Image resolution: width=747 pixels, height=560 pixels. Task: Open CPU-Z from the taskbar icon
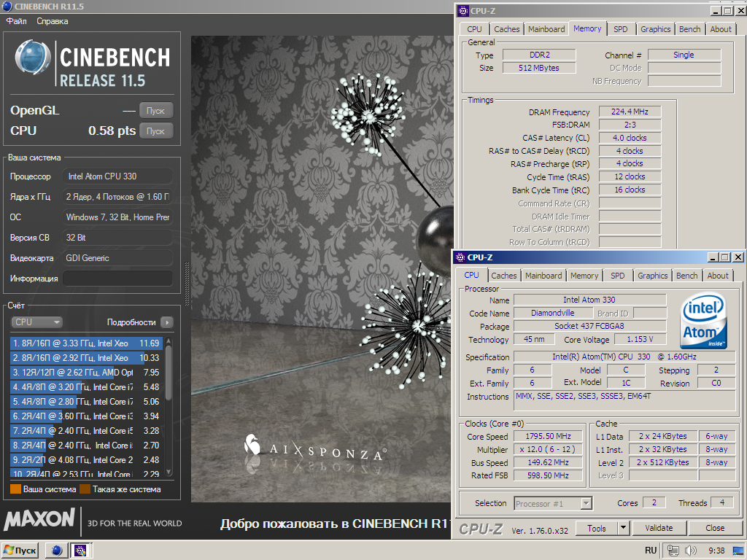80,551
